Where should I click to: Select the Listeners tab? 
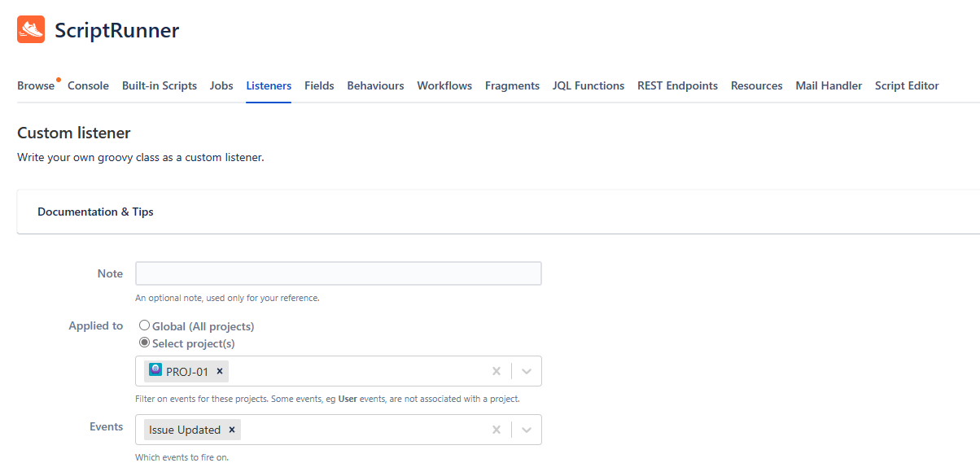pyautogui.click(x=269, y=85)
